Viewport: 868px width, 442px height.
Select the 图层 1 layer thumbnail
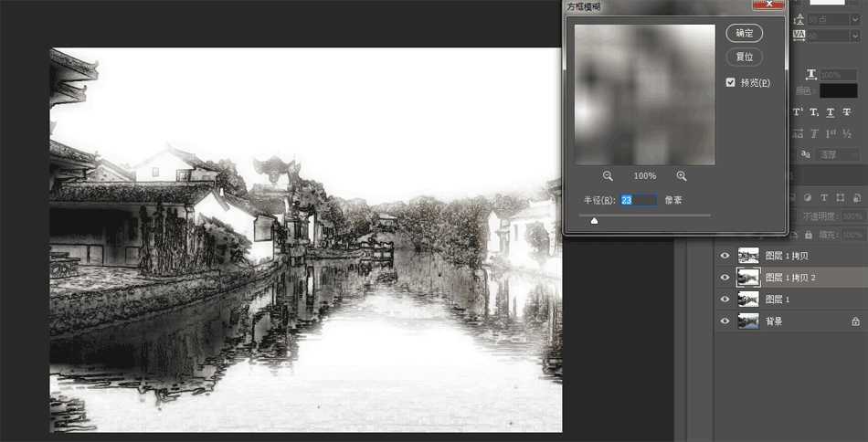point(748,300)
